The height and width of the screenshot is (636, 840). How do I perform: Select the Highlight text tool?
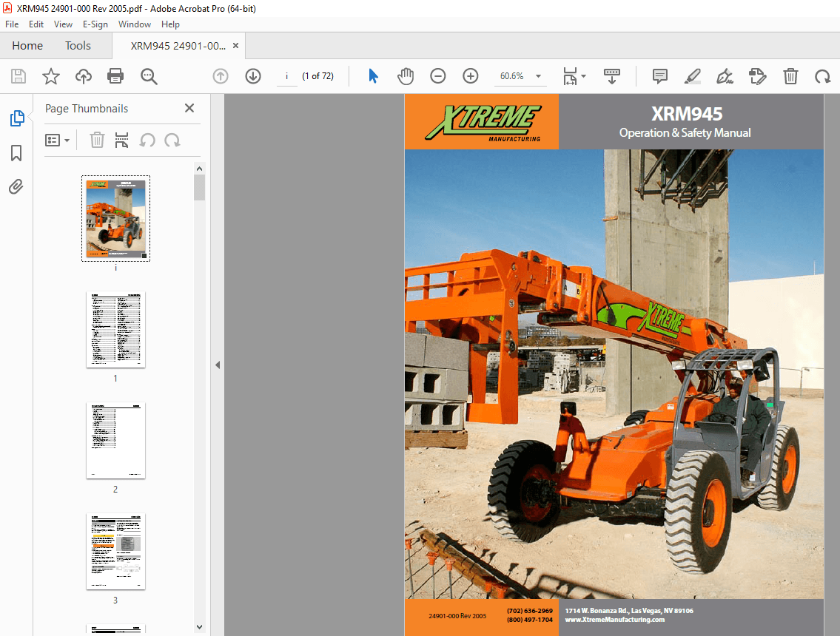pos(692,76)
